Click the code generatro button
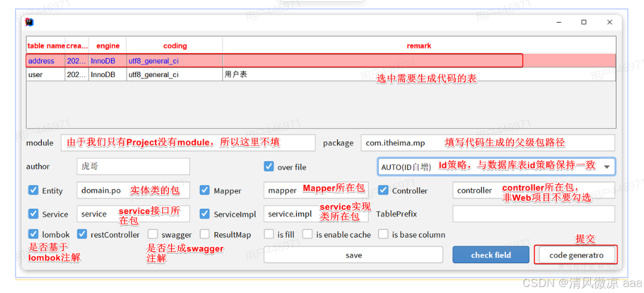 pyautogui.click(x=576, y=255)
